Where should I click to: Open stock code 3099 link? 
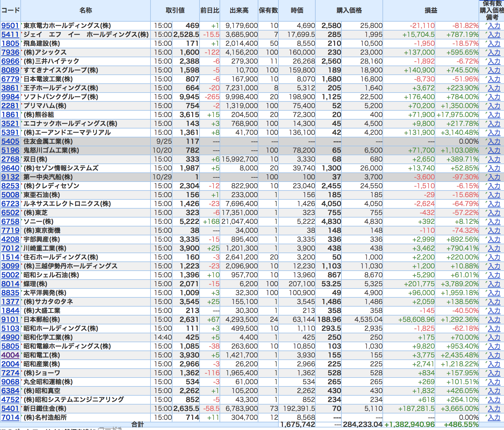click(x=10, y=266)
